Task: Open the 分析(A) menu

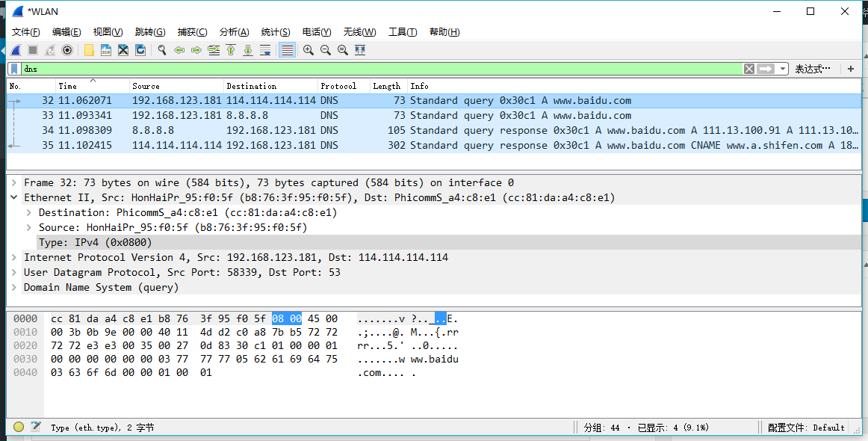Action: click(x=234, y=32)
